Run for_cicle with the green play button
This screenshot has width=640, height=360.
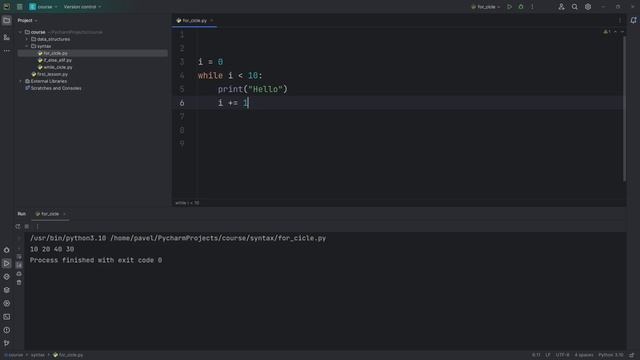click(509, 7)
